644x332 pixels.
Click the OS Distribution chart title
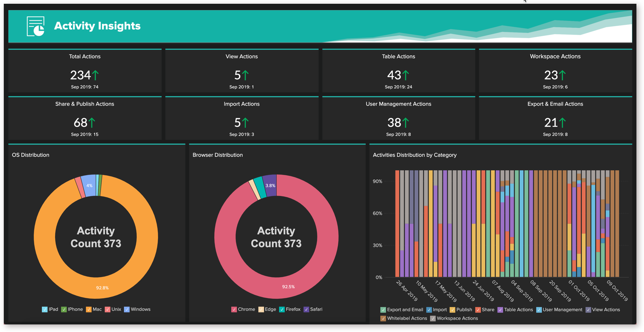point(31,155)
